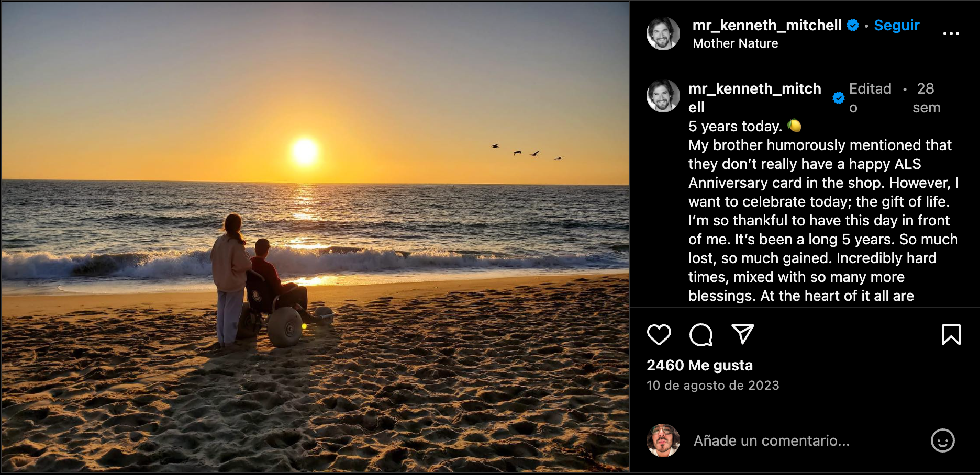Click the 10 de agosto de 2023 date

point(712,386)
